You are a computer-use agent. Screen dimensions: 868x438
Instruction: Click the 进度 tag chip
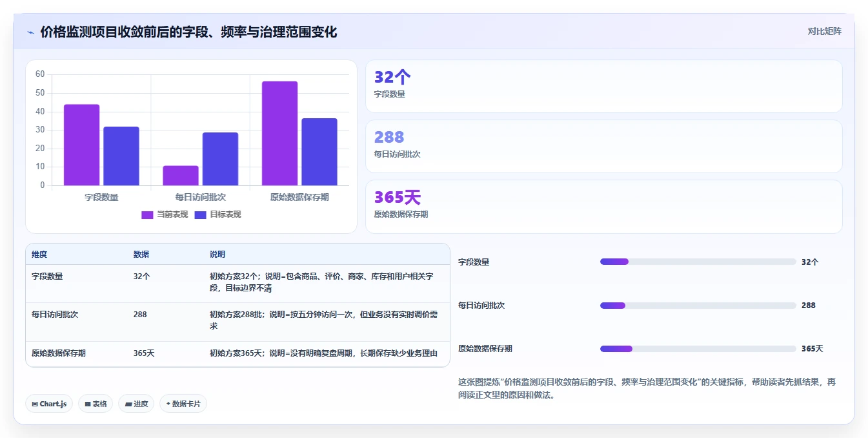[x=136, y=404]
